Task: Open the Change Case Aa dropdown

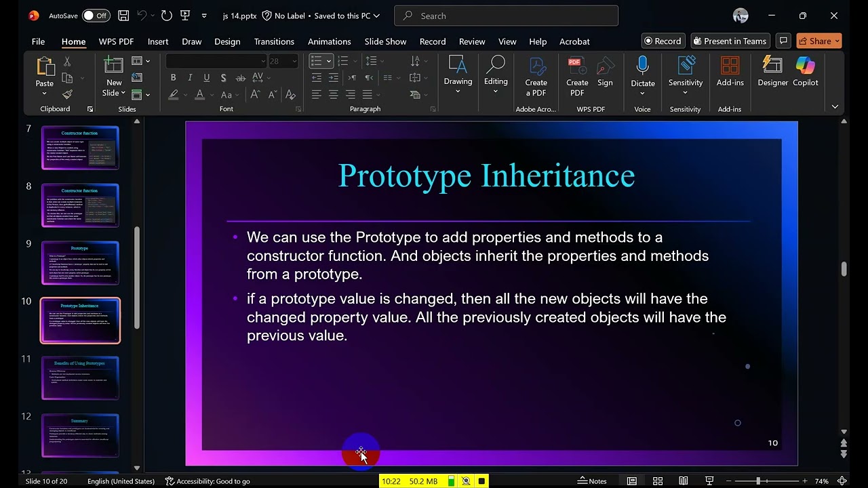Action: [231, 95]
